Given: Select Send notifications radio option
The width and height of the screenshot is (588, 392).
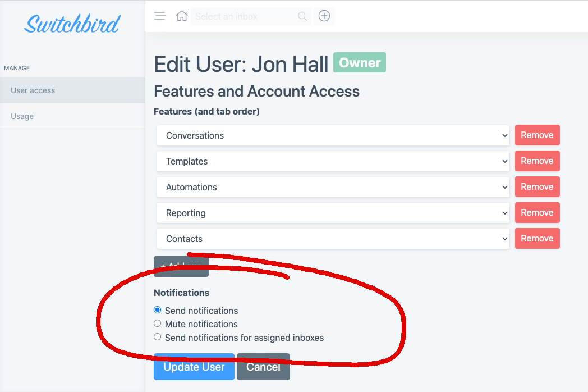Looking at the screenshot, I should pos(158,310).
